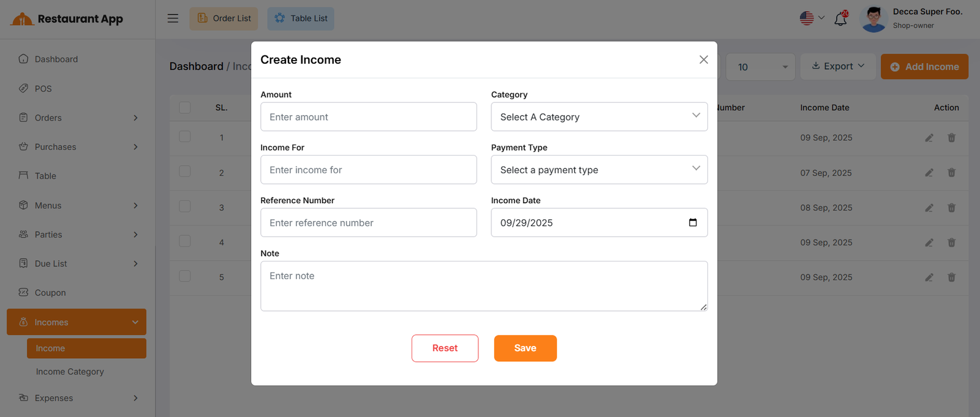Open the payment type dropdown

pos(599,170)
